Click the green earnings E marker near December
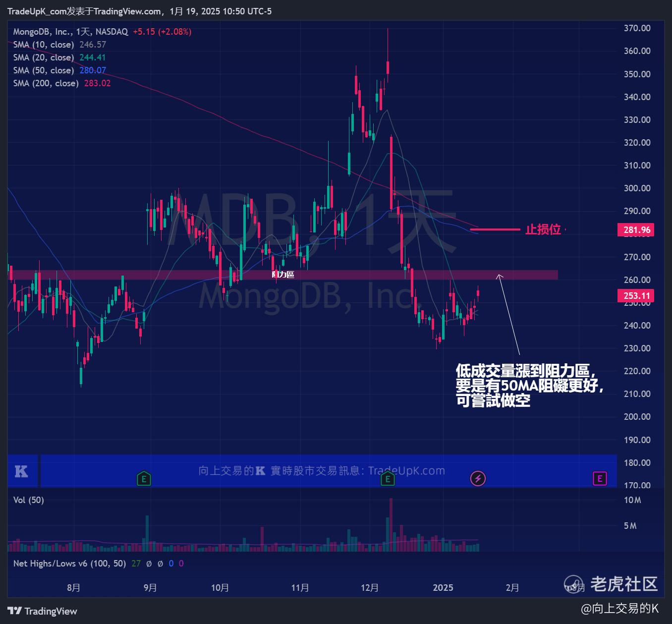 click(x=388, y=478)
